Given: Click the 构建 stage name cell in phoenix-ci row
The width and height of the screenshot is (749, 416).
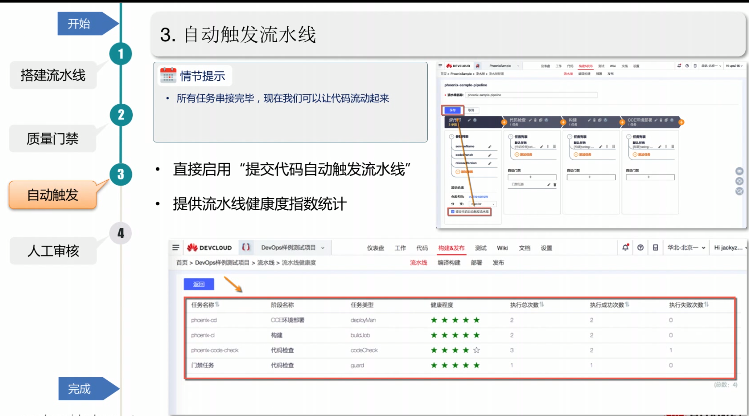Looking at the screenshot, I should (277, 335).
